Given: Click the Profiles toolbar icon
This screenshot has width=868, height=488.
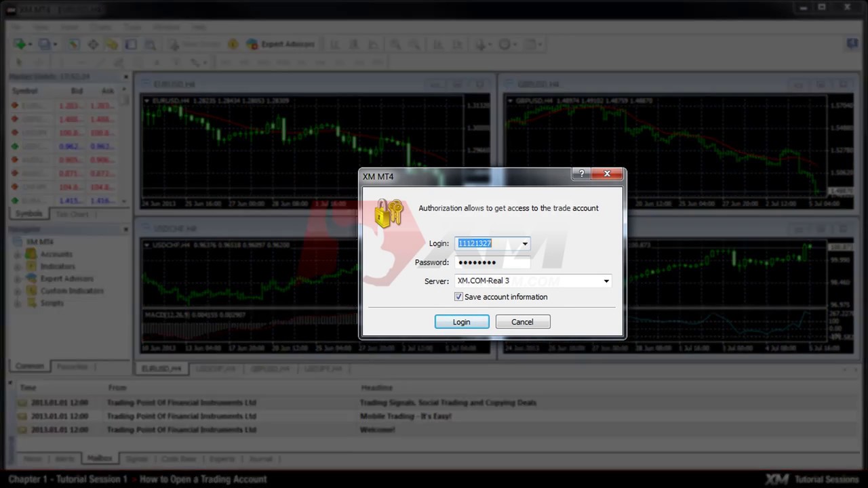Looking at the screenshot, I should [44, 44].
